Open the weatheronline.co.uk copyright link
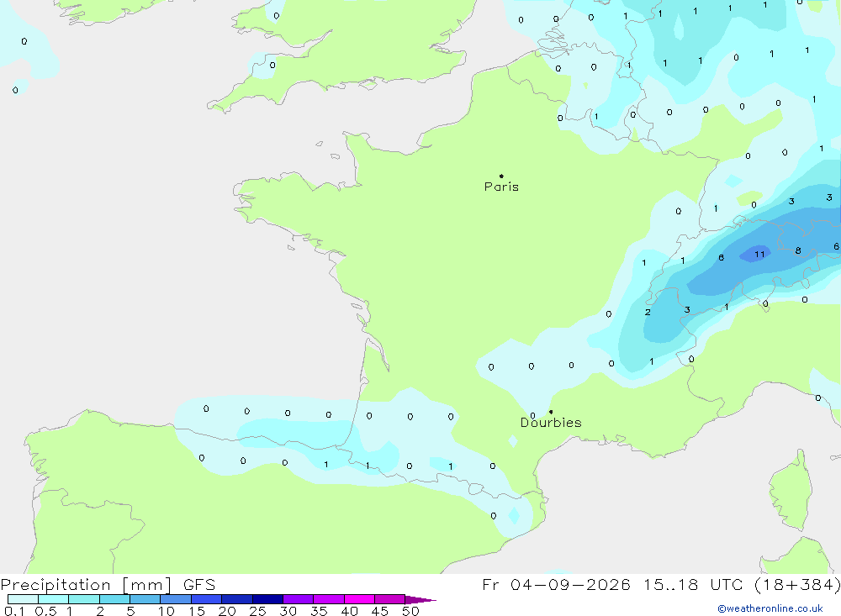 (770, 608)
